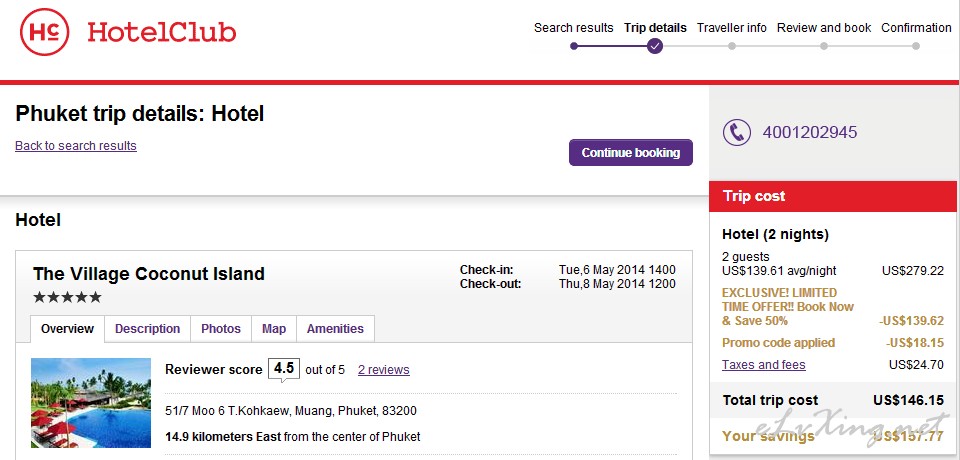
Task: Click the Trip details checkmark step icon
Action: [x=654, y=46]
